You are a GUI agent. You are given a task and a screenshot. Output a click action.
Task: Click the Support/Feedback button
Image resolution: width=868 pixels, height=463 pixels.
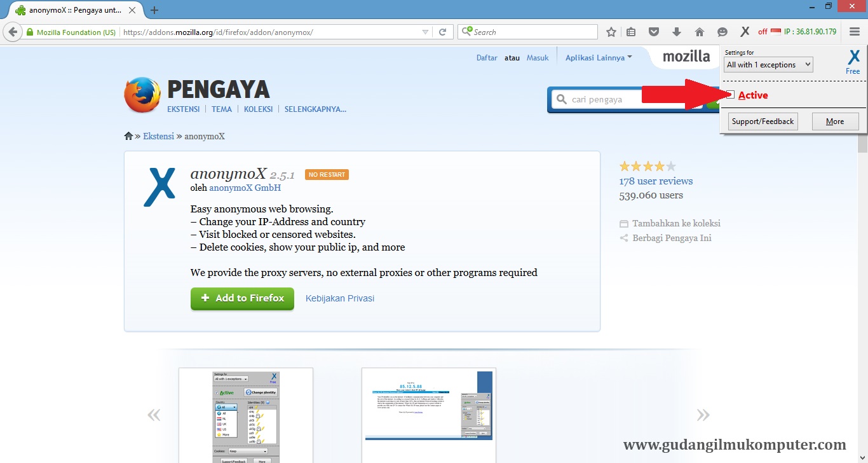click(x=763, y=121)
